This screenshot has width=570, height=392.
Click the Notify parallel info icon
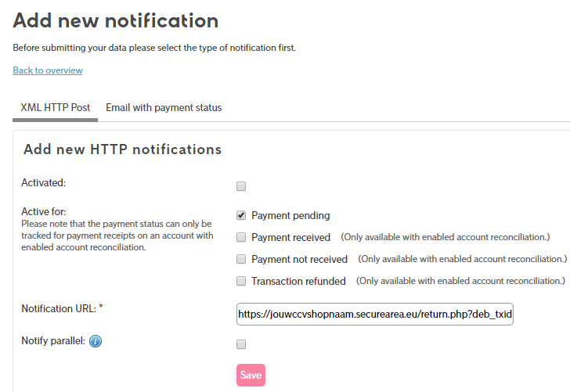click(x=96, y=341)
